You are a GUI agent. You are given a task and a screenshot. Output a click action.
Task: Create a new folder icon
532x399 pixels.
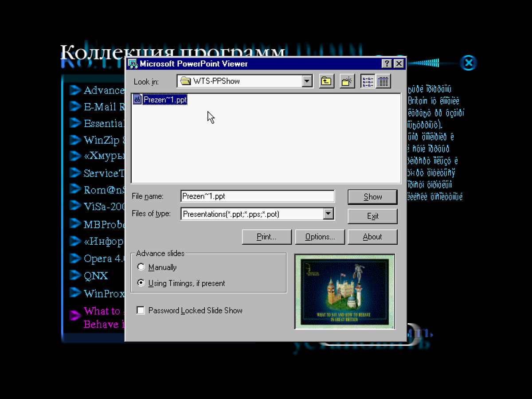coord(348,81)
